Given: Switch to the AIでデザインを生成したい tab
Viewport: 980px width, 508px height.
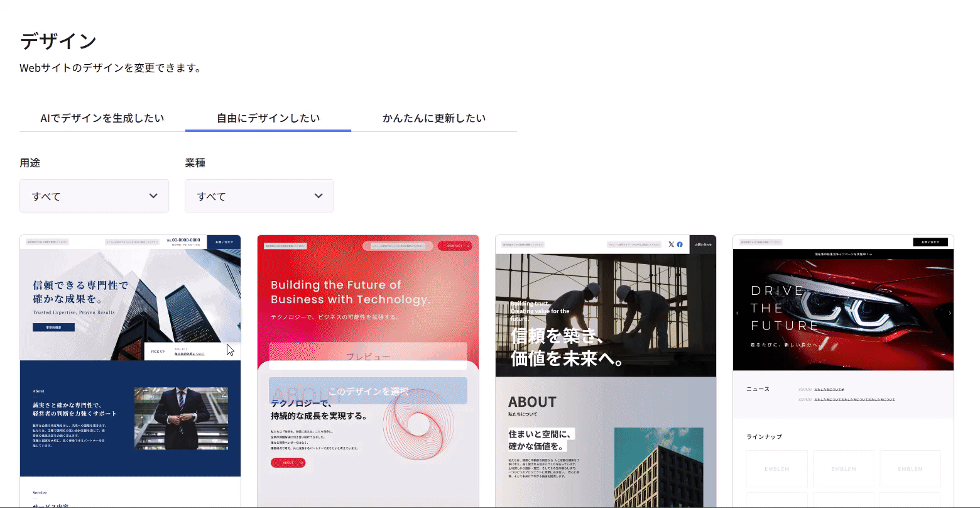Looking at the screenshot, I should pos(102,118).
